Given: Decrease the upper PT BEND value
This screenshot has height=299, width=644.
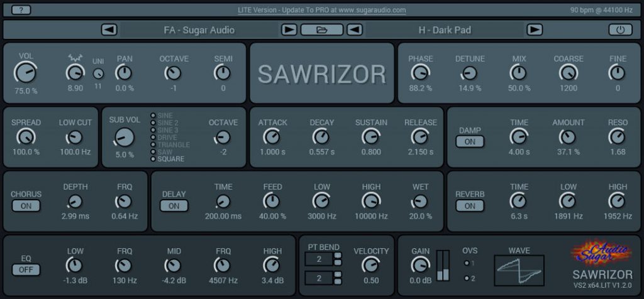Looking at the screenshot, I should (x=338, y=263).
